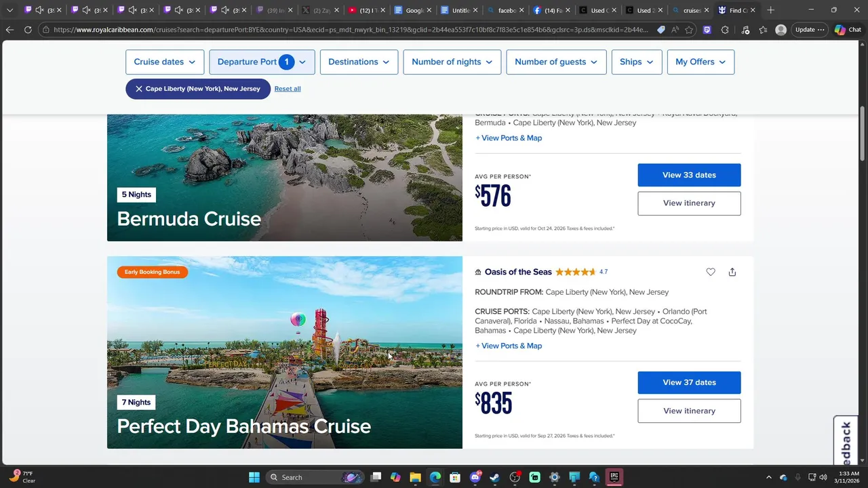The width and height of the screenshot is (868, 488).
Task: Reset all applied filters
Action: point(288,89)
